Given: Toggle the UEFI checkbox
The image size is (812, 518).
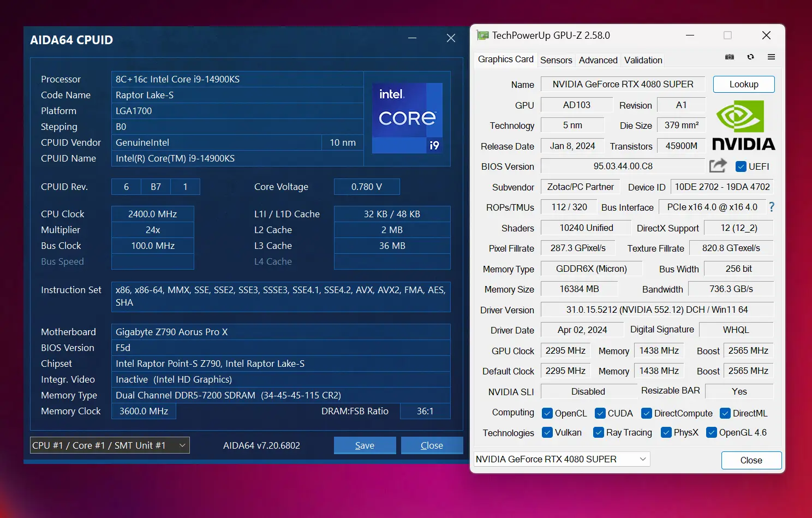Looking at the screenshot, I should (x=741, y=166).
